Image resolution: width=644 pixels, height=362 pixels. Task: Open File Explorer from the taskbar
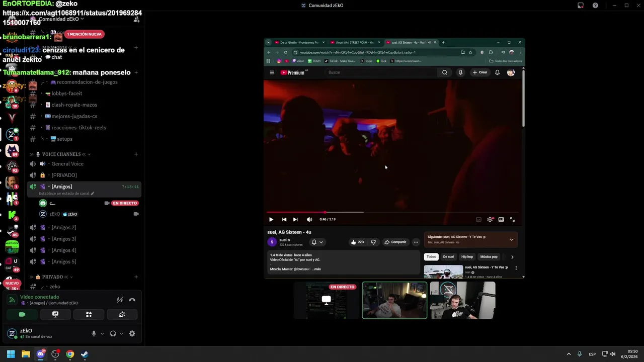click(x=26, y=354)
